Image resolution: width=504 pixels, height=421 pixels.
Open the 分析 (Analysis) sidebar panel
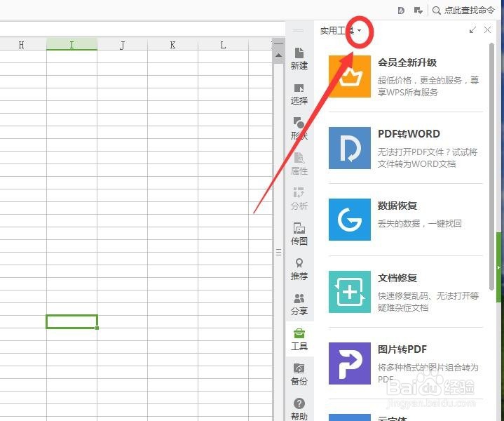299,199
